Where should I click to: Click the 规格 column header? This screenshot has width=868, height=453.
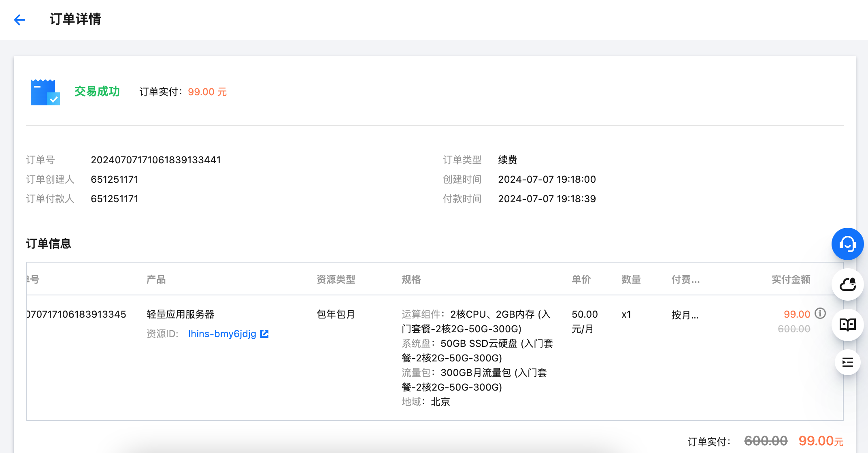click(x=411, y=279)
